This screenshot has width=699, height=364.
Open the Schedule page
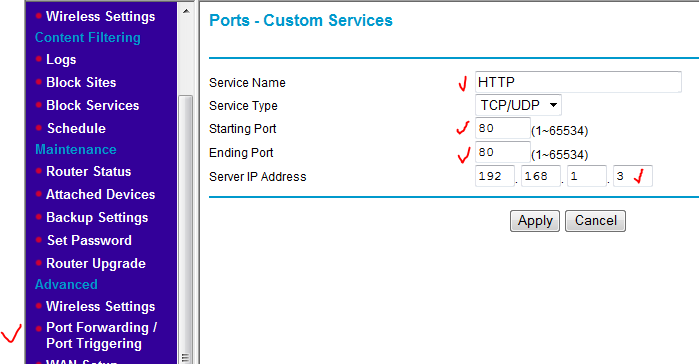pos(77,128)
